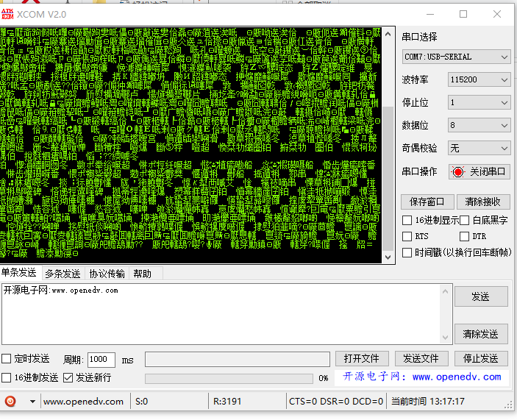Enable the 白底黑字 checkbox
Viewport: 517px width, 420px height.
click(464, 220)
